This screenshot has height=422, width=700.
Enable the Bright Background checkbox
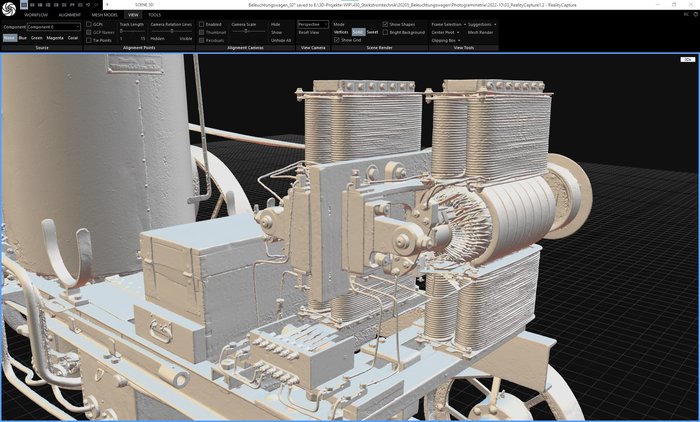[x=385, y=32]
